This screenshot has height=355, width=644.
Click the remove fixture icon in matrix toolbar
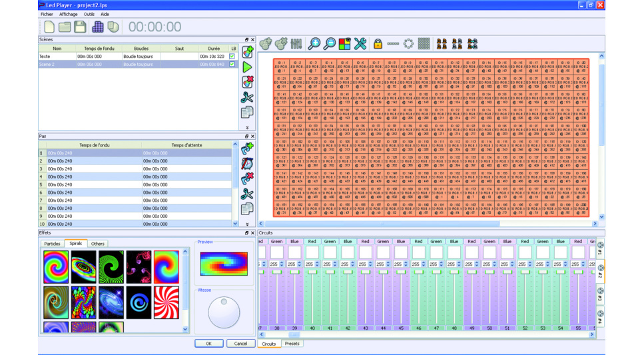point(281,43)
